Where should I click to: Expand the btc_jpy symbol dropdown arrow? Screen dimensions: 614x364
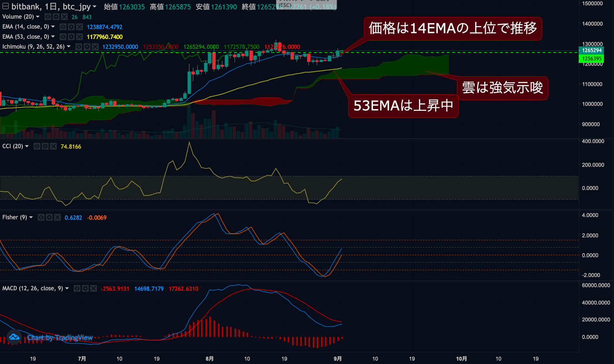click(x=95, y=7)
